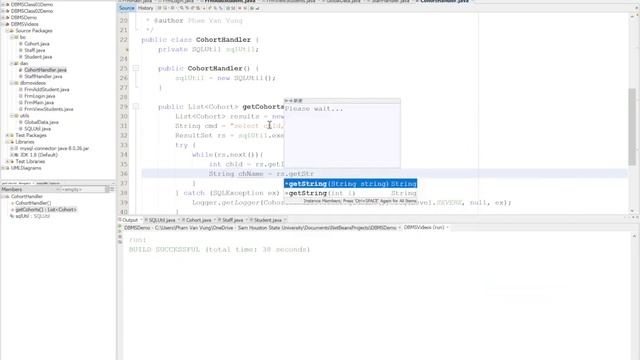Select JDK 1.8 (Default) library entry
The image size is (640, 360).
coord(38,155)
